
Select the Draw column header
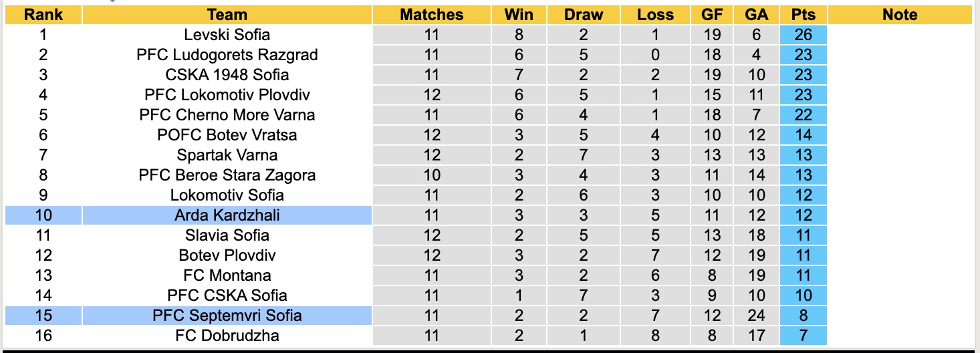[x=584, y=15]
